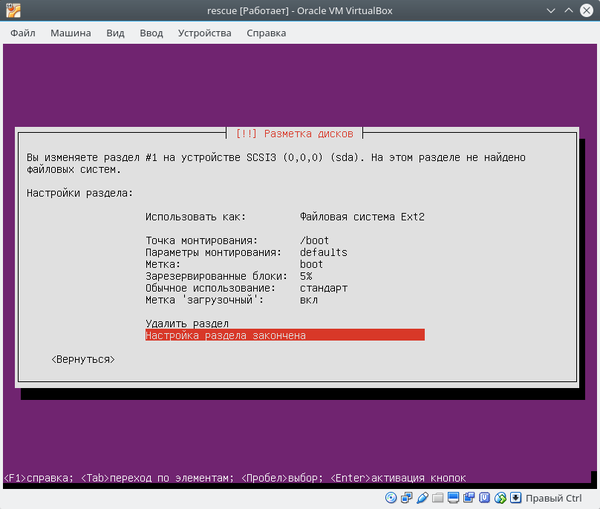The image size is (600, 509).
Task: Click the network adapters status icon
Action: tap(406, 498)
